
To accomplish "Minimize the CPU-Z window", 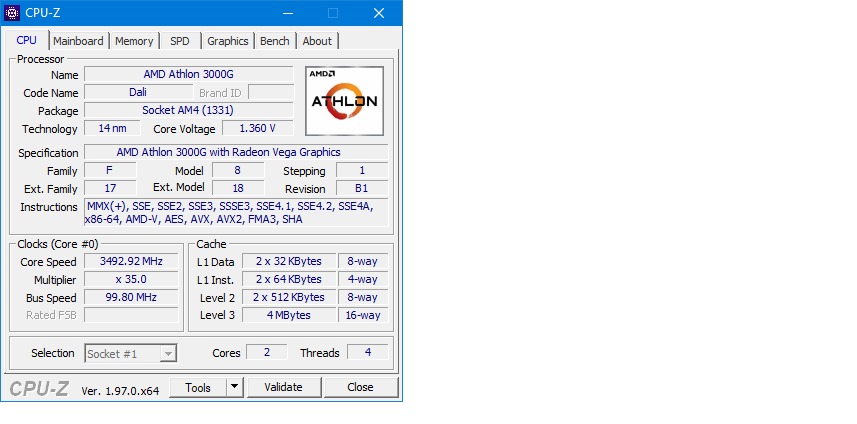I will pos(287,13).
